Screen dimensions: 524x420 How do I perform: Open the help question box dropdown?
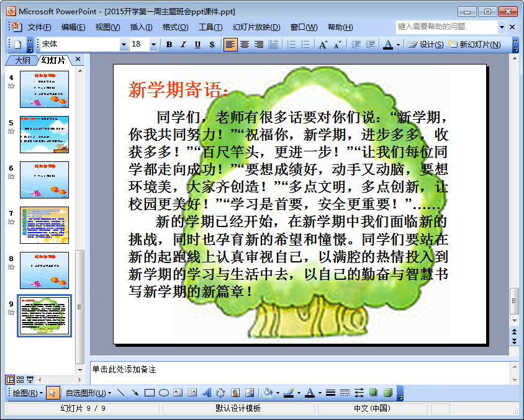pyautogui.click(x=502, y=27)
